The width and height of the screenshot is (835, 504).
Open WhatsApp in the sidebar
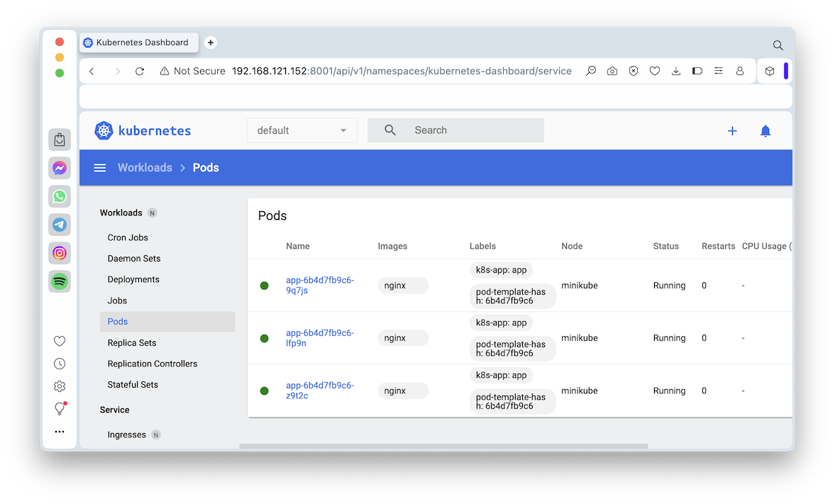click(60, 196)
